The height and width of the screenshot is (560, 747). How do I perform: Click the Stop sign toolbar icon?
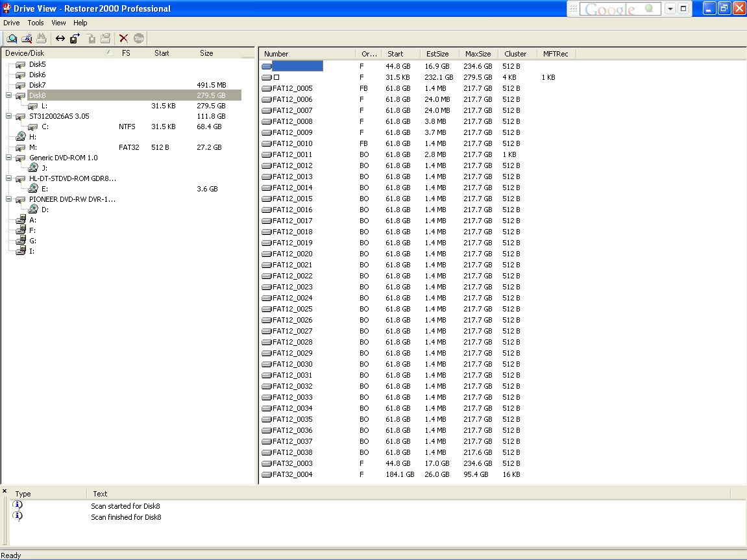pyautogui.click(x=139, y=38)
